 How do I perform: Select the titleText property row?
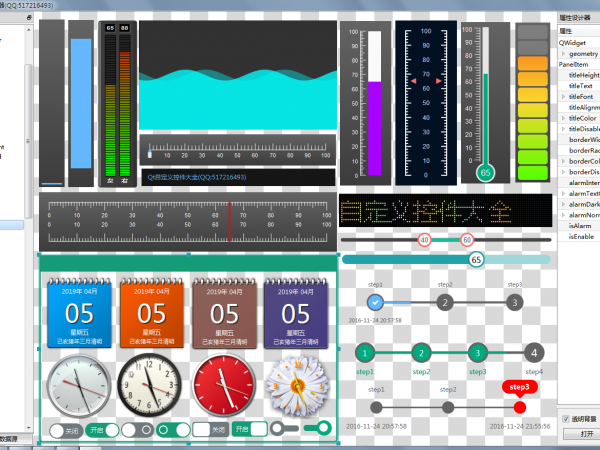pos(583,86)
